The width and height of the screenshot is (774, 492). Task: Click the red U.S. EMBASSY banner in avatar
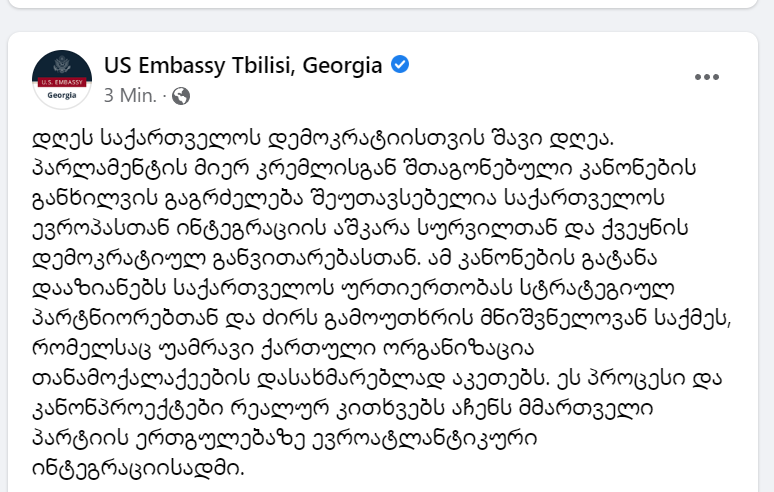pos(62,82)
